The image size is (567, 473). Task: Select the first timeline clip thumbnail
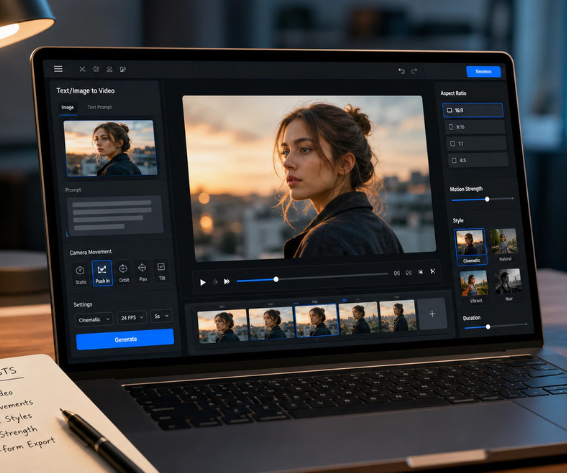[x=222, y=325]
